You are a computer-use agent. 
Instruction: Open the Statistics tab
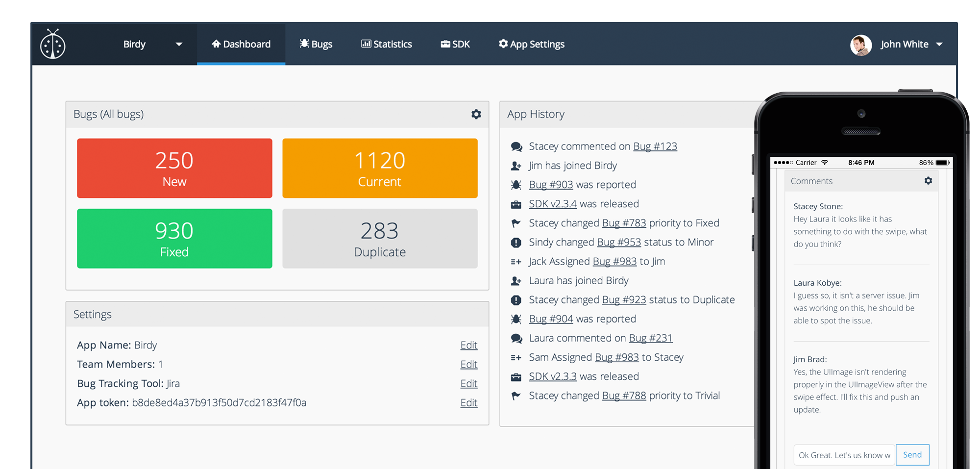387,44
